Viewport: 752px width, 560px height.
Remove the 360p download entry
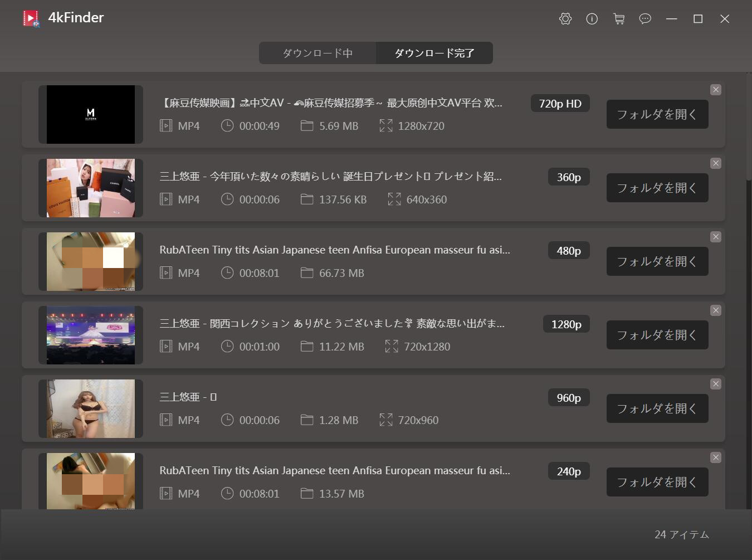[716, 163]
